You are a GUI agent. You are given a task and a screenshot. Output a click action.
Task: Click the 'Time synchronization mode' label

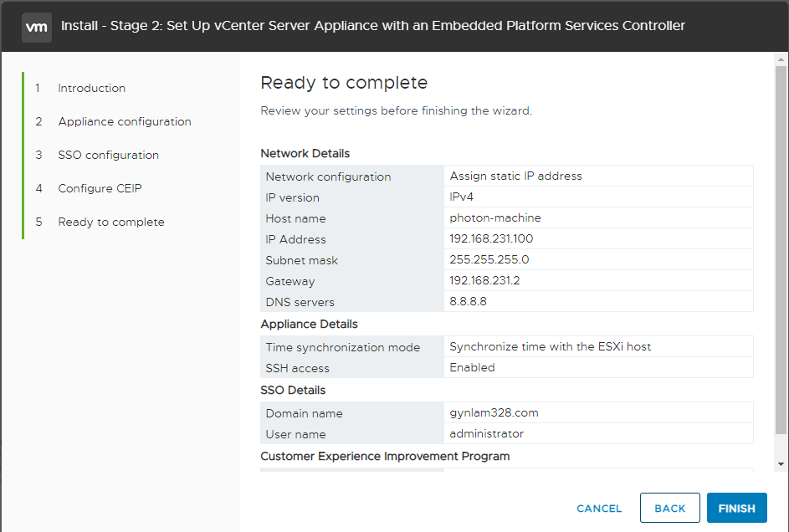click(x=343, y=347)
